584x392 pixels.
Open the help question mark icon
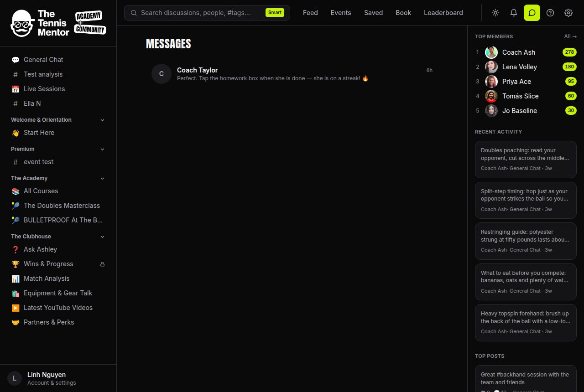(550, 13)
